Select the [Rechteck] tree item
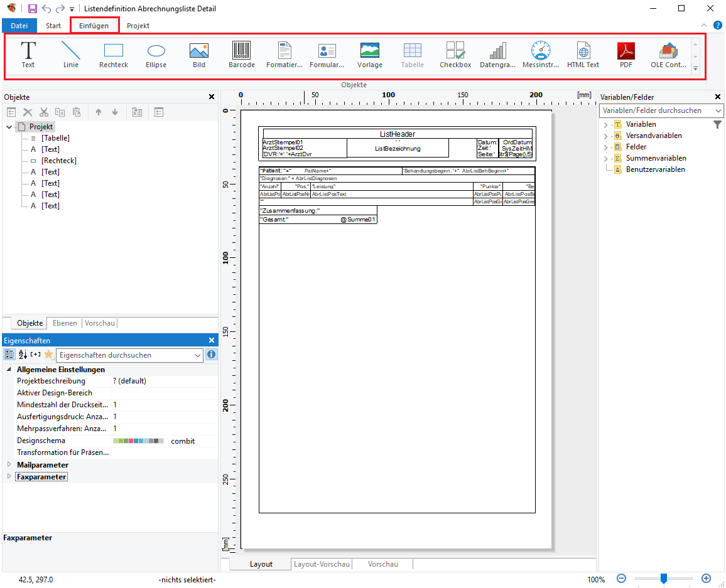Screen dimensions: 726x588 [x=59, y=161]
